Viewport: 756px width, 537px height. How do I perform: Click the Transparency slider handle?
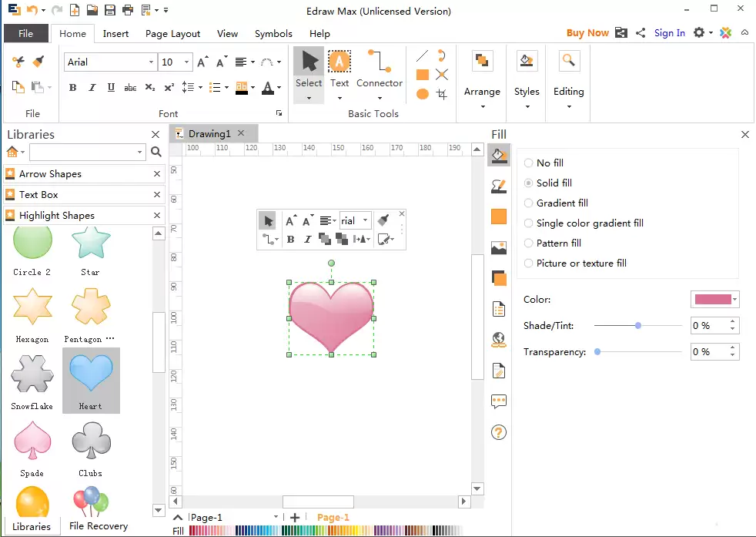(597, 352)
